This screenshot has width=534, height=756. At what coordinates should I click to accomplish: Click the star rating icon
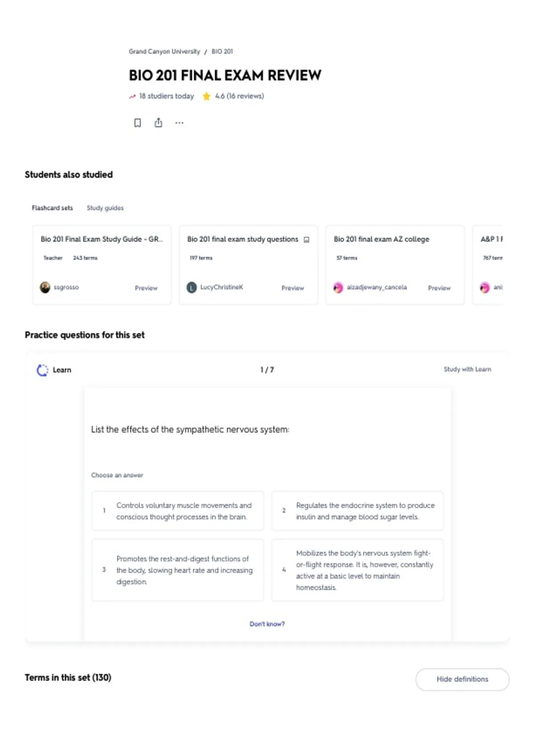coord(206,96)
